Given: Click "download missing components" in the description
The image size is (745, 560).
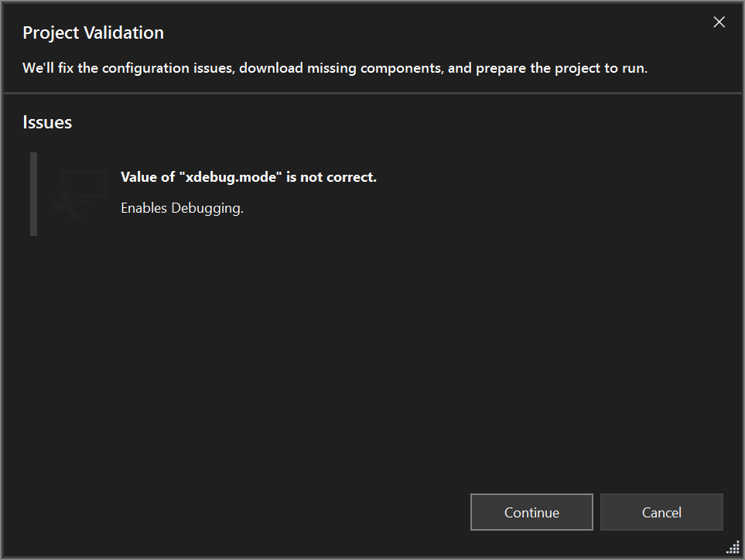Looking at the screenshot, I should click(343, 68).
